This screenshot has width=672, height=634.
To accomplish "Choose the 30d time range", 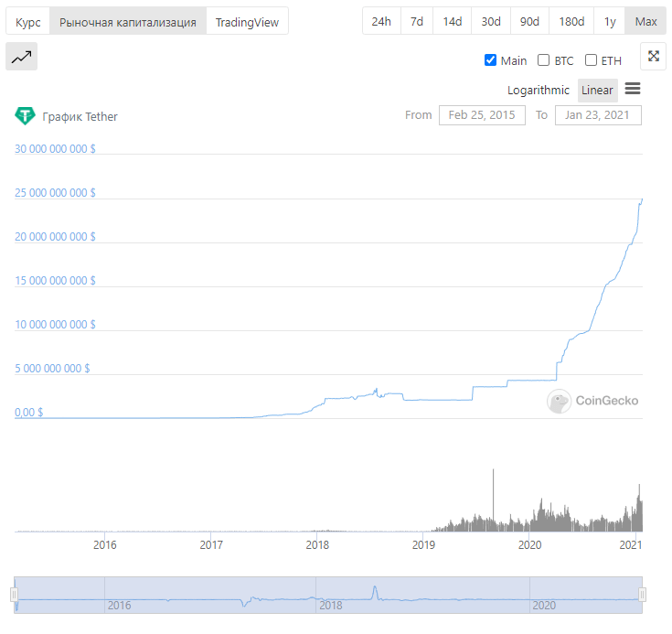I will (491, 21).
